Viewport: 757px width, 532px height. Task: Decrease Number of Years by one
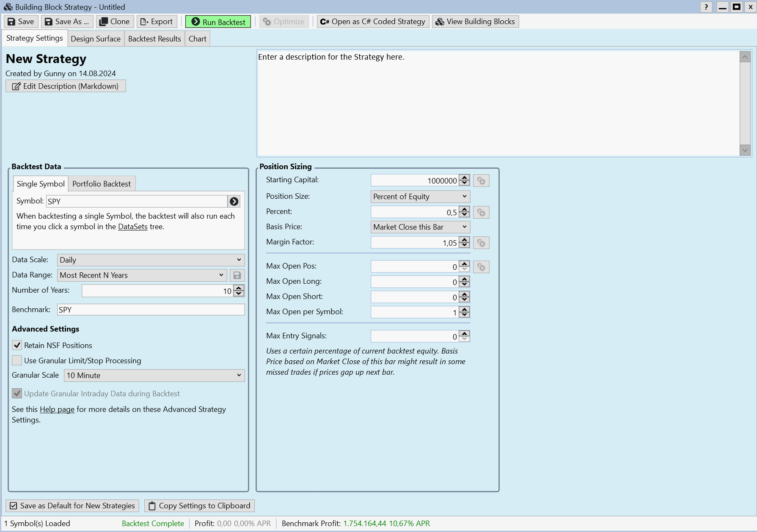click(239, 294)
